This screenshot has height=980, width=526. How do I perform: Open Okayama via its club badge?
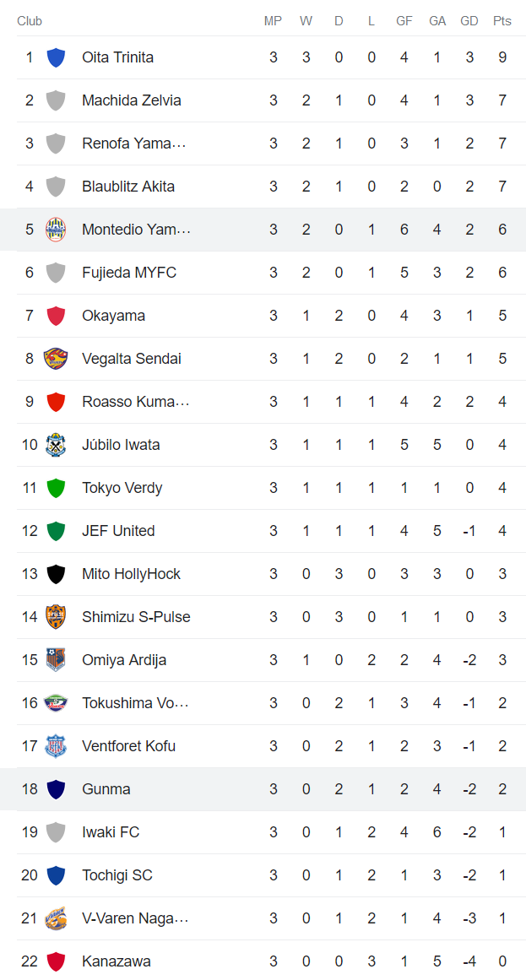click(x=56, y=315)
